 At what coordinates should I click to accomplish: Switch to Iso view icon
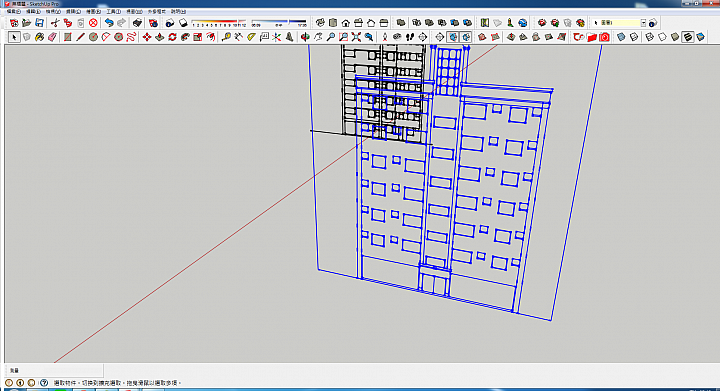tap(320, 23)
